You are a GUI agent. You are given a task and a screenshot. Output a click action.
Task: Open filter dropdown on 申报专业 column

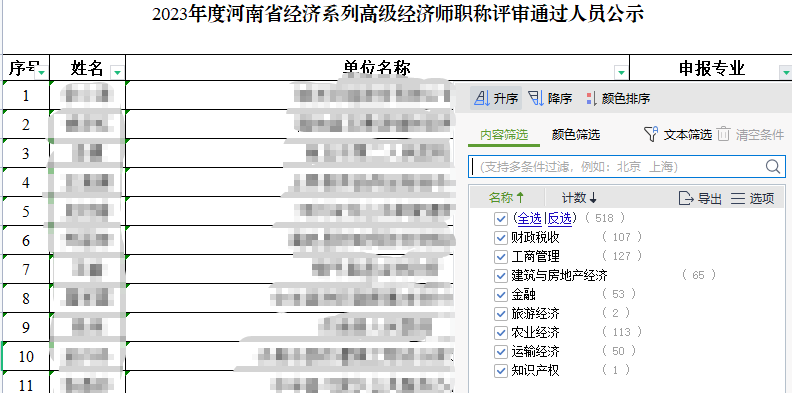pos(785,73)
